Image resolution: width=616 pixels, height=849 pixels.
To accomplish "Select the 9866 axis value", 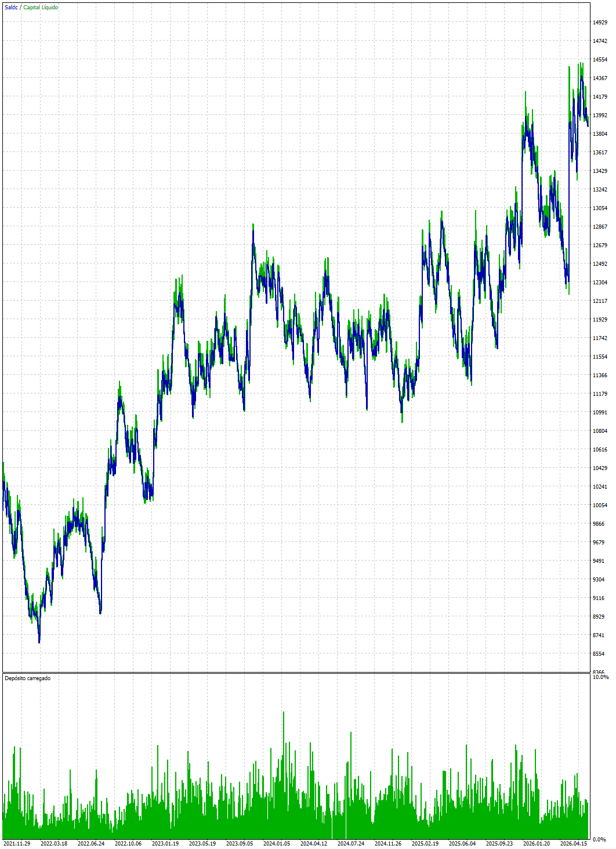I will [x=599, y=524].
